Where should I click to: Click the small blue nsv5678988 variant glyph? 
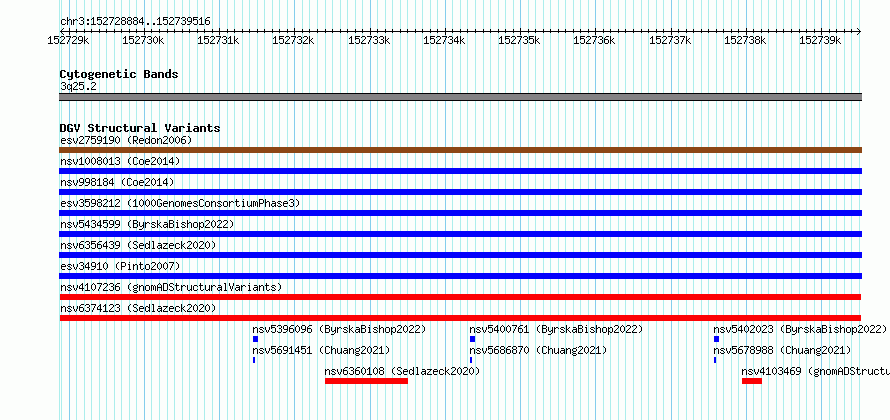point(715,360)
